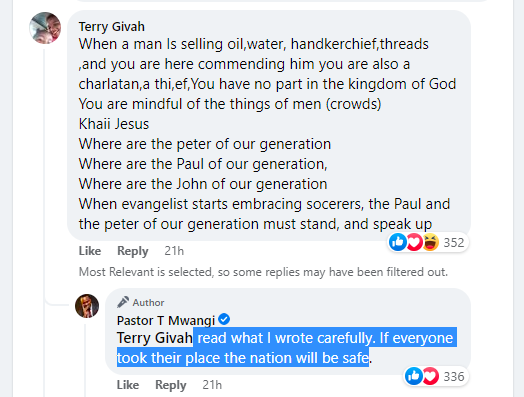Open the 352 reactions count
524x397 pixels.
coord(453,242)
